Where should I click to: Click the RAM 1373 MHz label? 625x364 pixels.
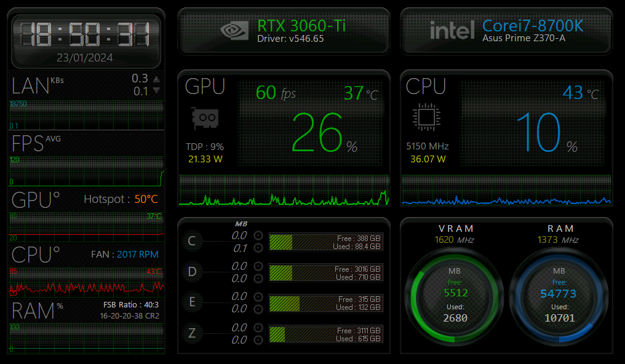tap(558, 240)
